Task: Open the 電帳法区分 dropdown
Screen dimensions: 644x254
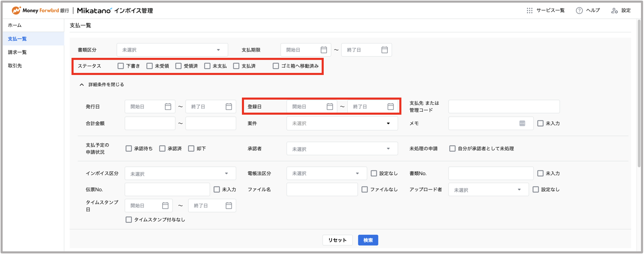Action: [x=327, y=174]
